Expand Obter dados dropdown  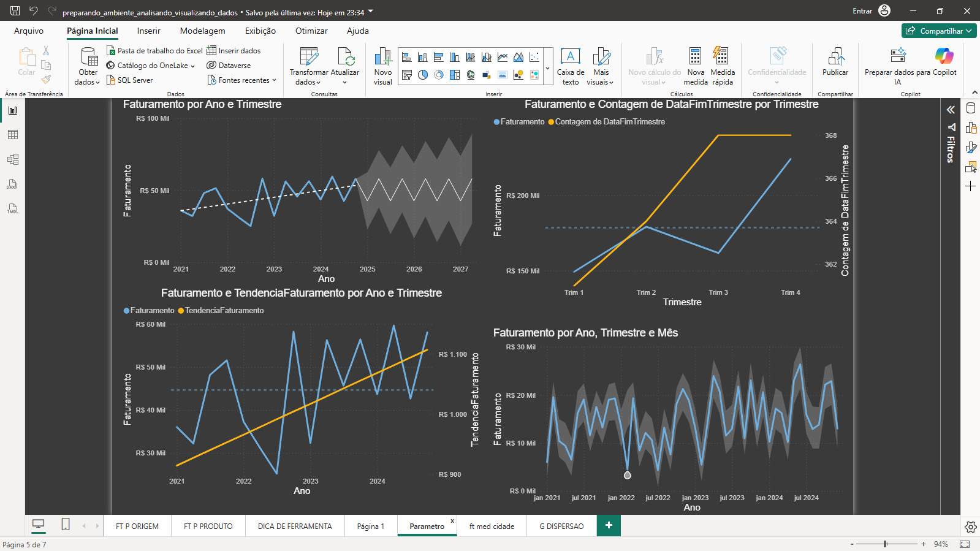tap(88, 67)
